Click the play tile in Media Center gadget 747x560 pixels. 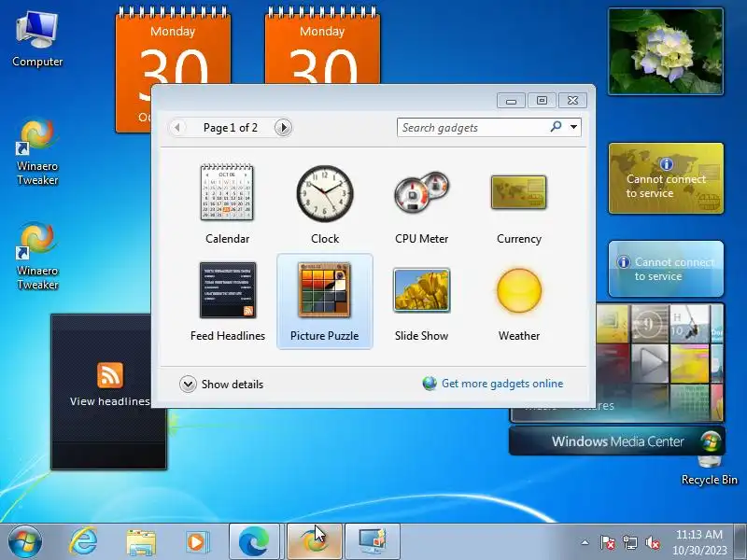(x=650, y=363)
